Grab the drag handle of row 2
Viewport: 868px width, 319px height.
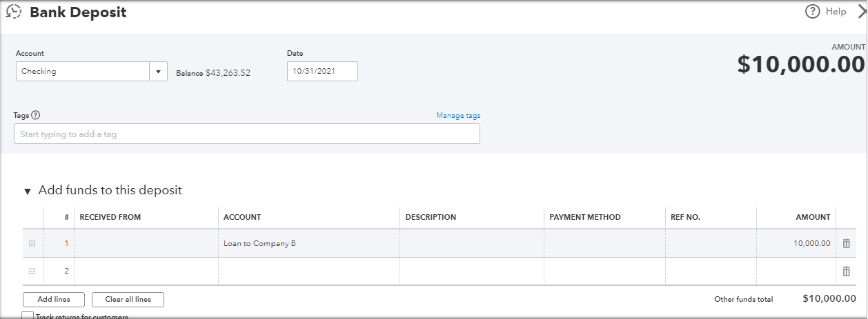point(32,271)
